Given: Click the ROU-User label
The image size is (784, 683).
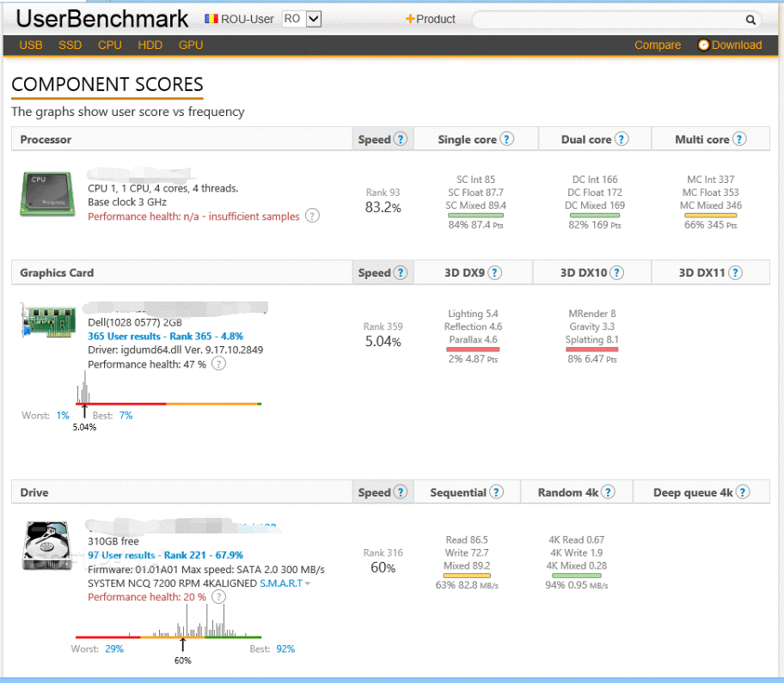Looking at the screenshot, I should tap(247, 19).
